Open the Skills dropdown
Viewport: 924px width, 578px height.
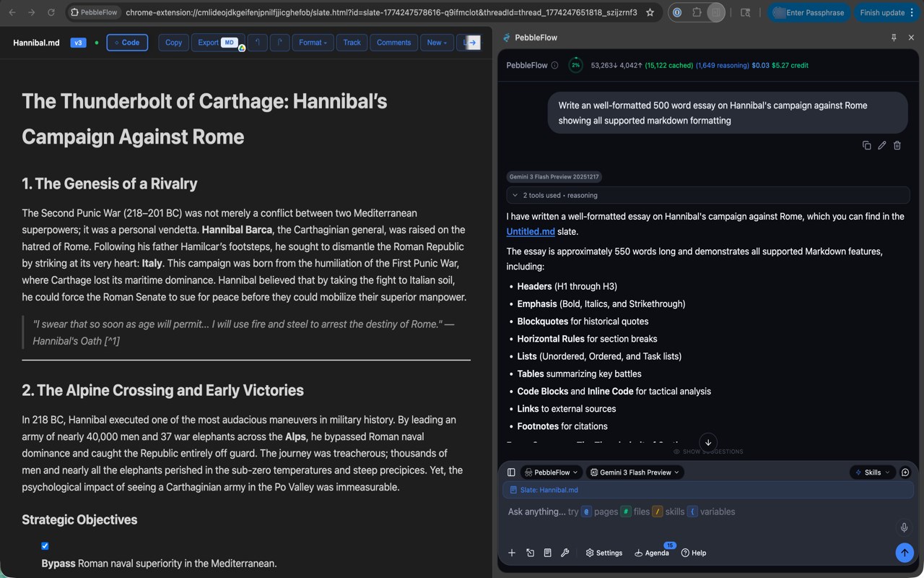pos(872,473)
